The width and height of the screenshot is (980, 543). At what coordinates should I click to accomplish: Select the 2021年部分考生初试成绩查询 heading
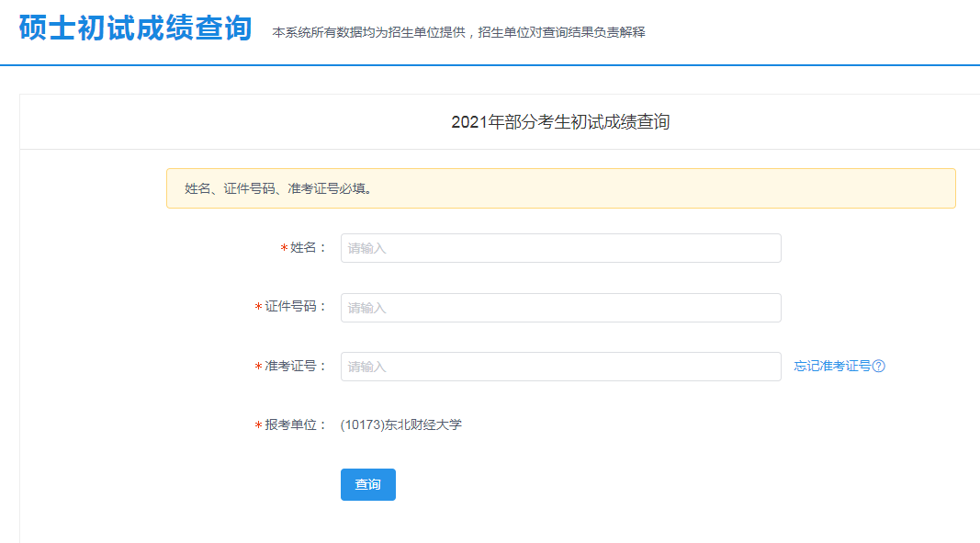point(560,122)
